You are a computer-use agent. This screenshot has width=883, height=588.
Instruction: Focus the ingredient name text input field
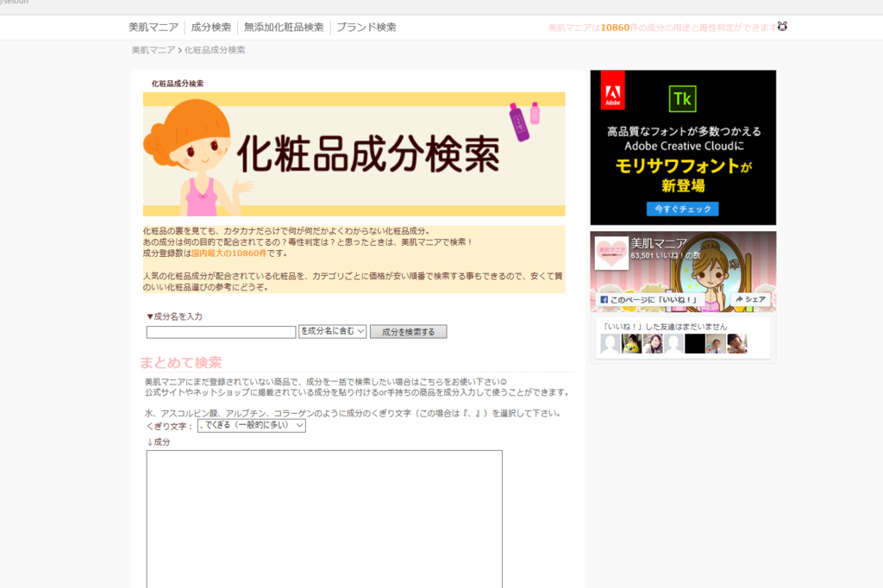pos(221,332)
